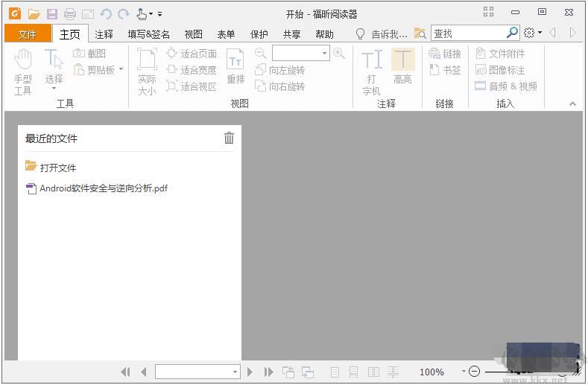This screenshot has height=385, width=588.
Task: Toggle single page layout in status bar
Action: pos(335,372)
